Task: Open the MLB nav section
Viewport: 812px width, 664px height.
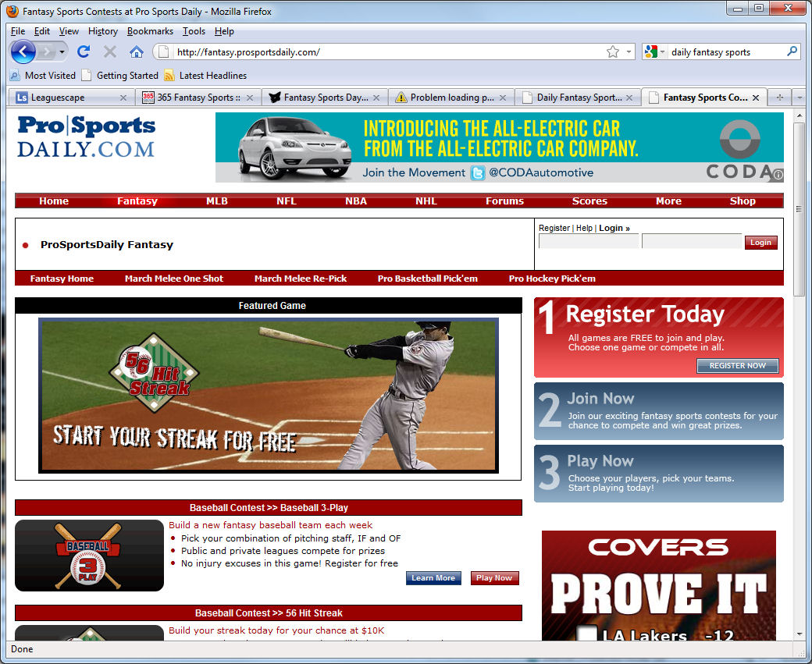Action: pos(217,201)
